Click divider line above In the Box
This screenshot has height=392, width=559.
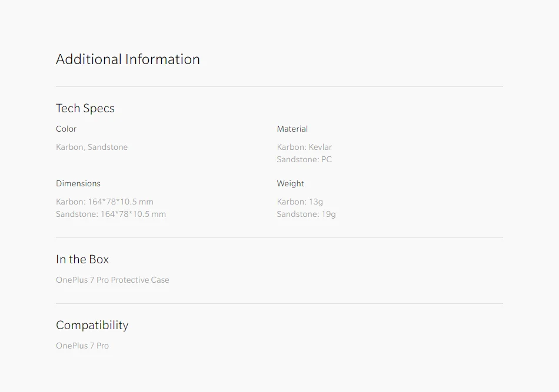pyautogui.click(x=279, y=238)
